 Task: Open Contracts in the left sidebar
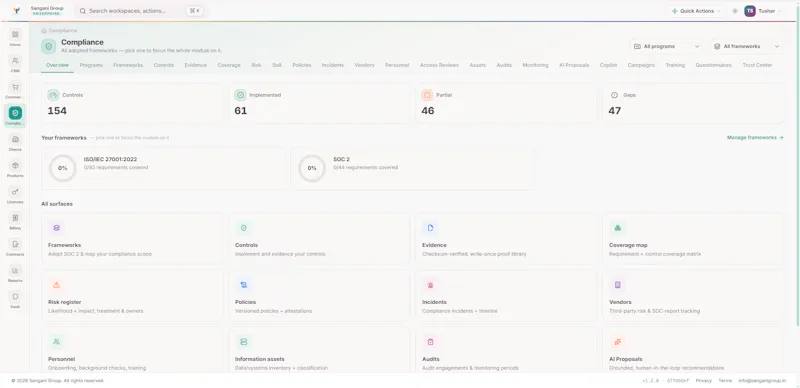click(15, 247)
